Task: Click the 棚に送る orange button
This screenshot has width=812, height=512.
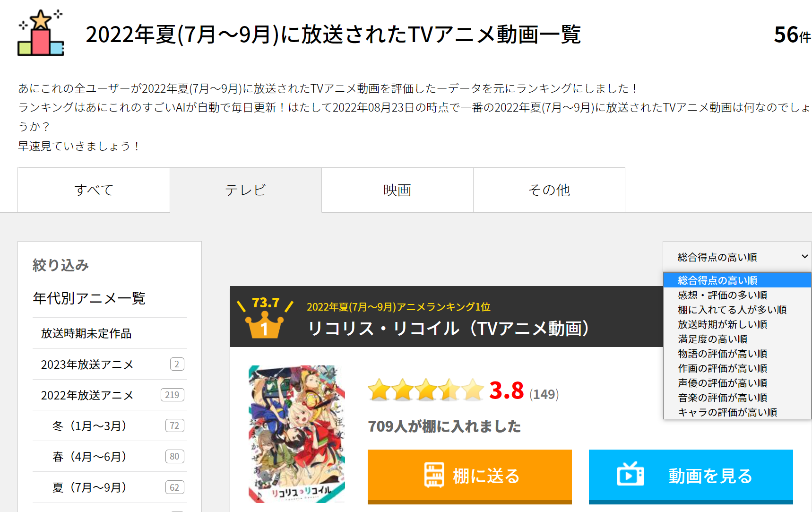Action: (x=470, y=477)
